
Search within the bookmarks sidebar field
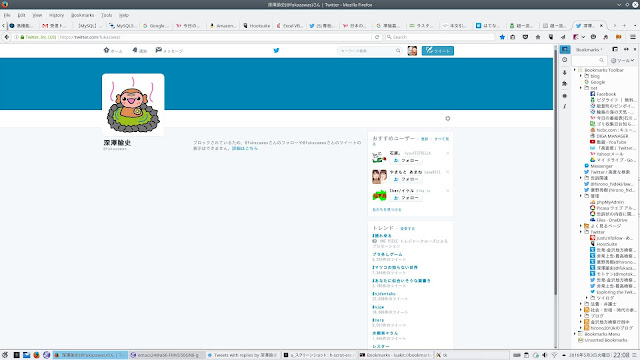589,60
